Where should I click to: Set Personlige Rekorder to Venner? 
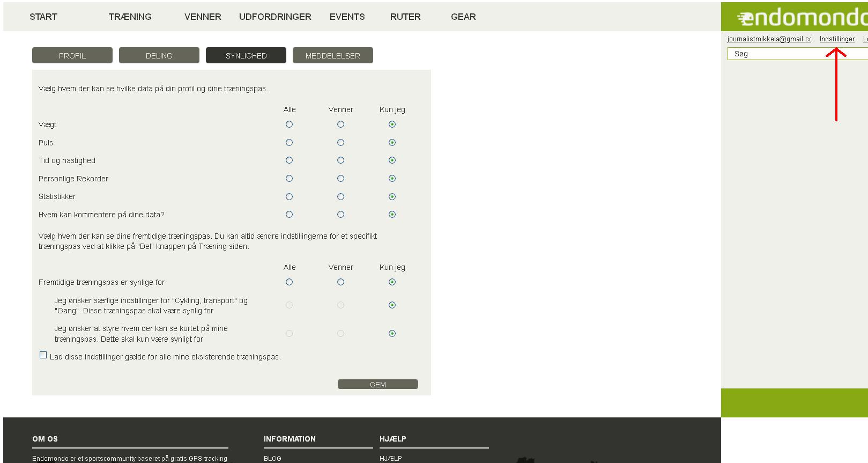click(x=341, y=179)
